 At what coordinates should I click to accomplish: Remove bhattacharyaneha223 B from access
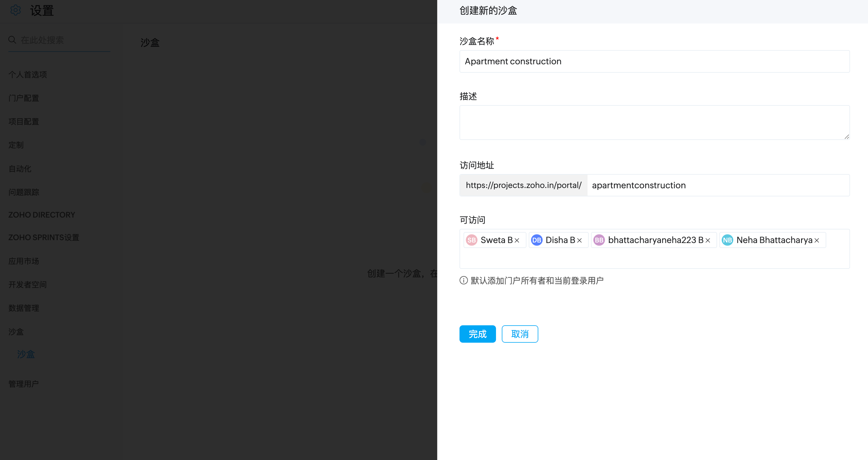pos(707,240)
